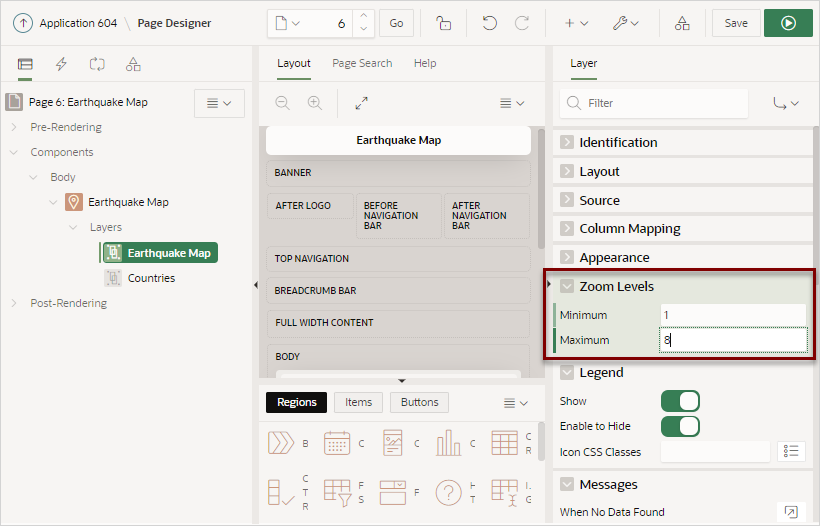
Task: Toggle the Enable to Hide switch
Action: [x=680, y=426]
